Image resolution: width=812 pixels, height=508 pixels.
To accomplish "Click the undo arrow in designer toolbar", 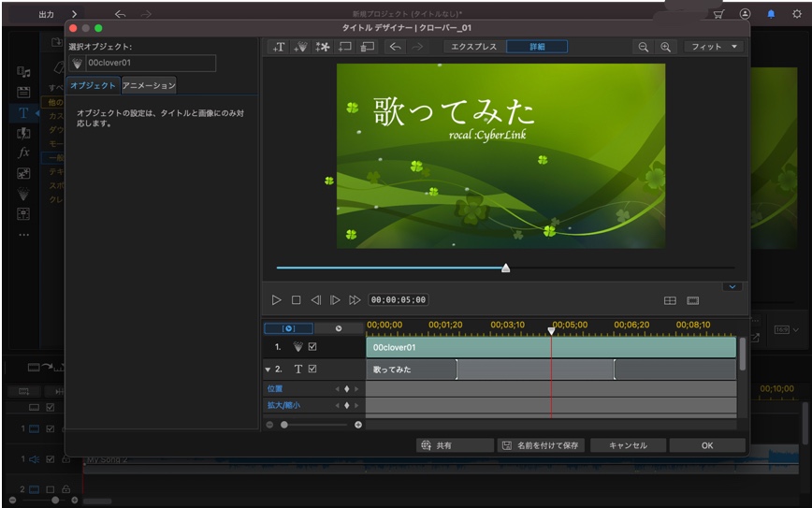I will [395, 47].
